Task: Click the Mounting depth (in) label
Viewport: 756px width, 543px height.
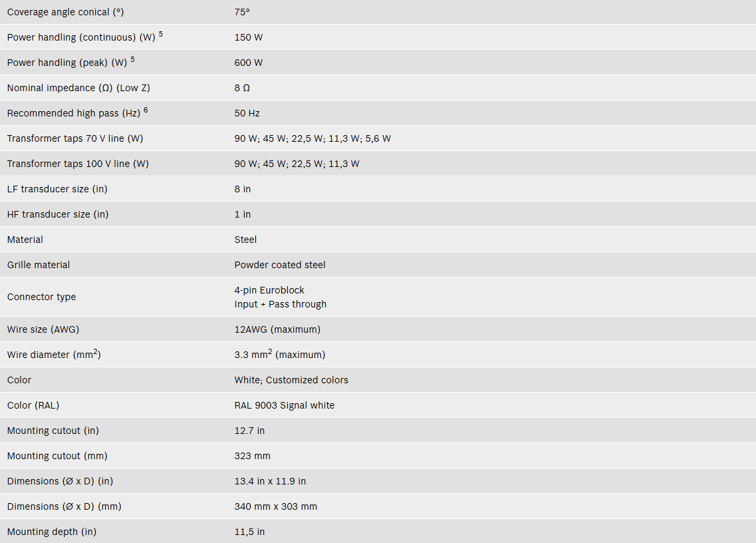Action: 52,532
